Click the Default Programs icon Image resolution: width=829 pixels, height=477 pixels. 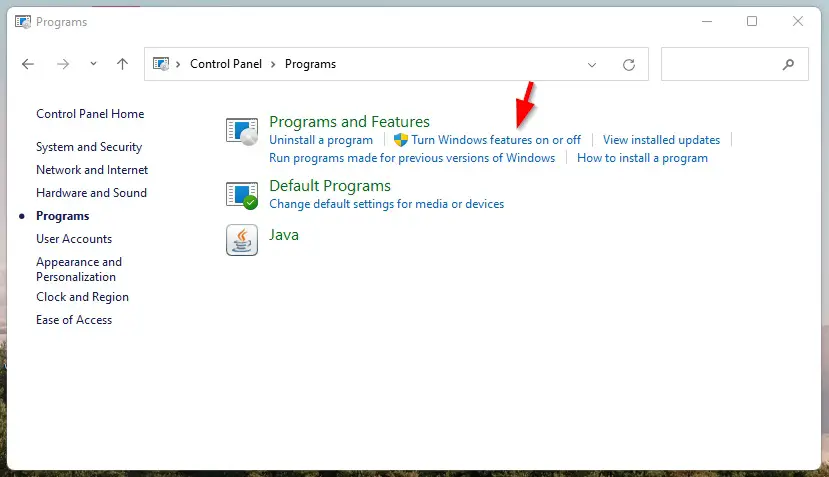[x=242, y=195]
